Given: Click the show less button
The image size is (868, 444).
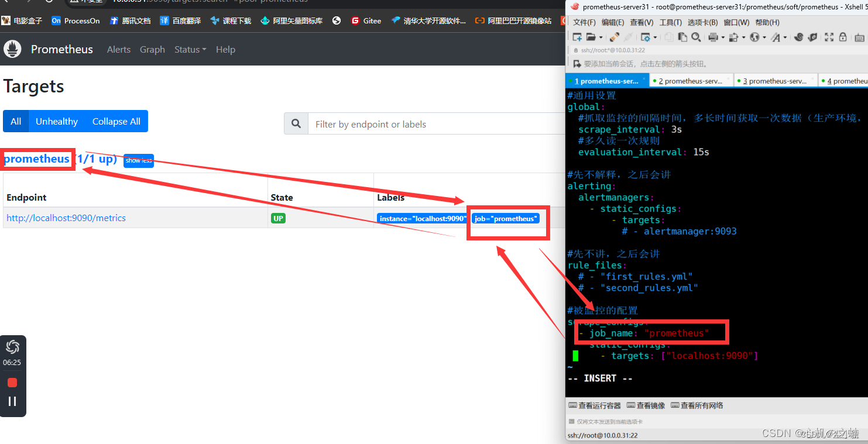Looking at the screenshot, I should [x=139, y=160].
